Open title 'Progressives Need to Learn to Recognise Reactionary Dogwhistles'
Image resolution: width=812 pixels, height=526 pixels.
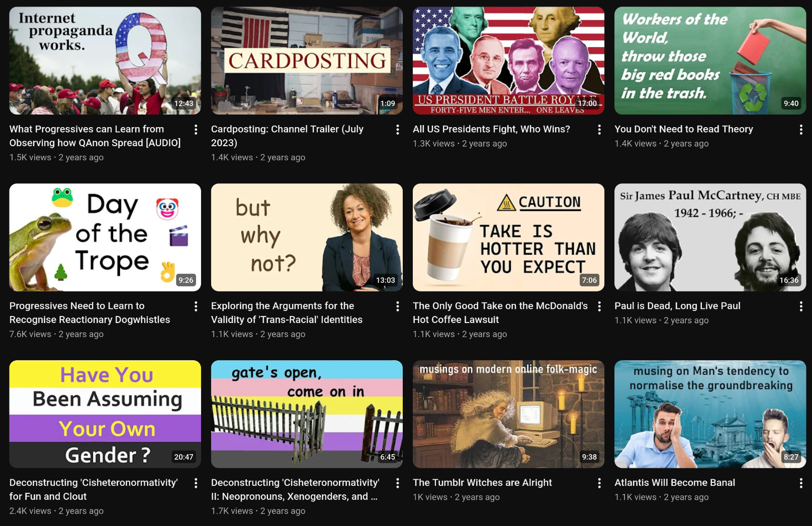(x=89, y=312)
